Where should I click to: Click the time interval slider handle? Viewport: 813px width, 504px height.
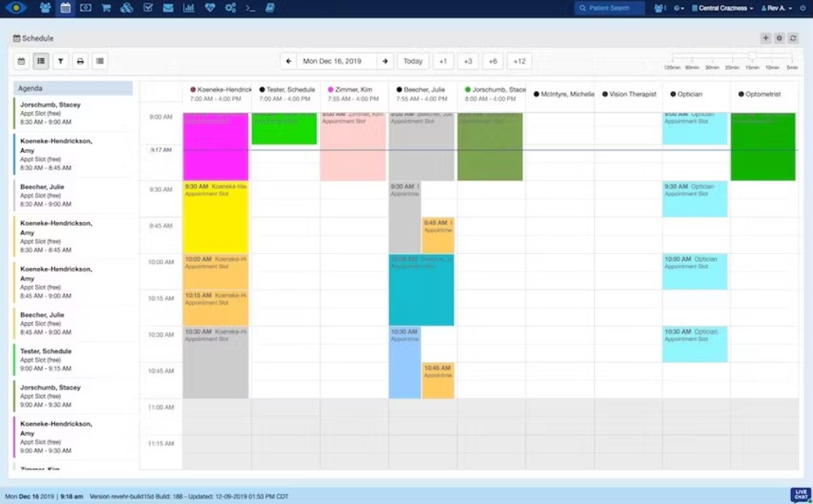coord(752,56)
